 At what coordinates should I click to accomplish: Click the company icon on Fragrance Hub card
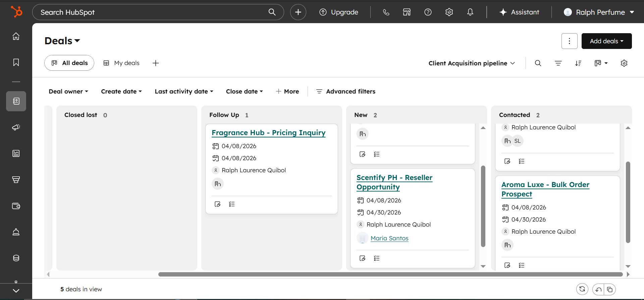[218, 184]
